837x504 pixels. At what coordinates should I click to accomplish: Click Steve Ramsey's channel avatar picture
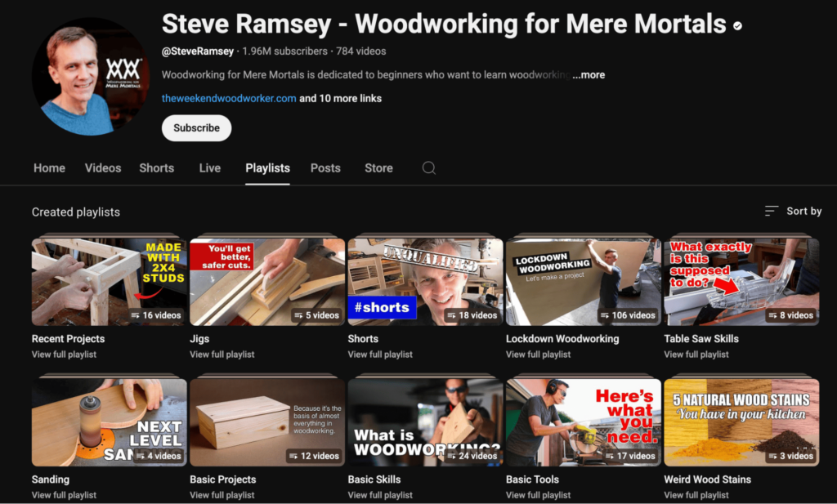click(91, 77)
